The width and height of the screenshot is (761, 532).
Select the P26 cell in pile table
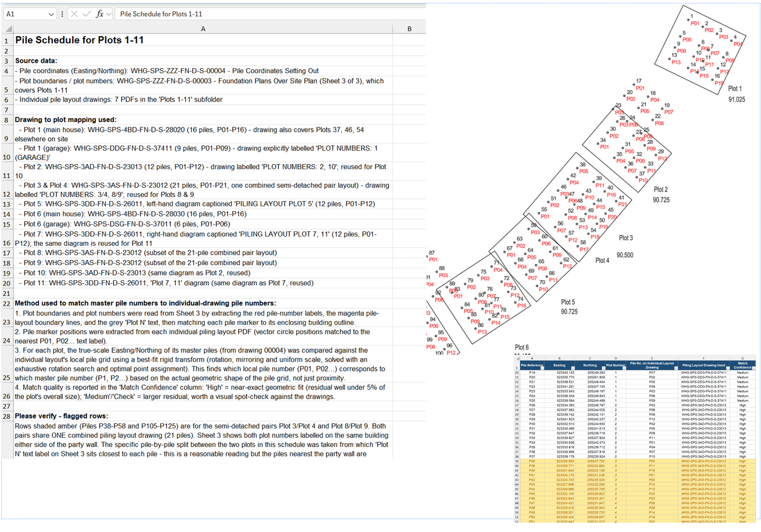[532, 405]
